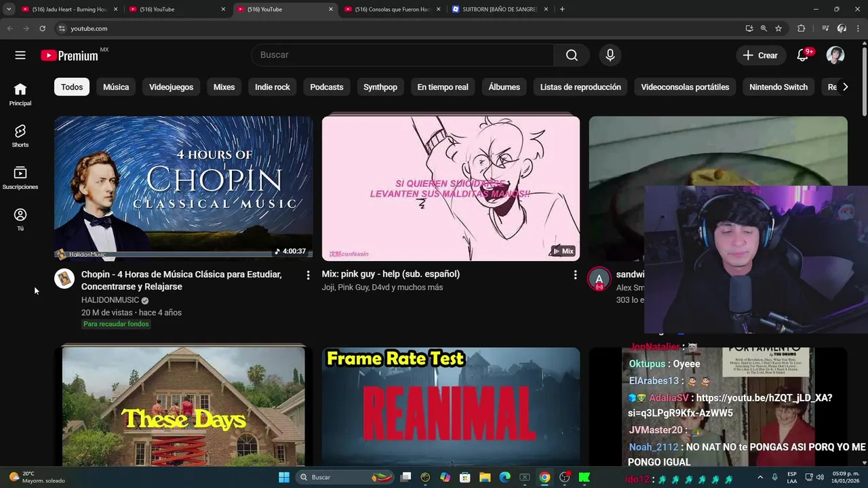The width and height of the screenshot is (868, 488).
Task: Open the Copilot icon in the taskbar
Action: tap(445, 477)
